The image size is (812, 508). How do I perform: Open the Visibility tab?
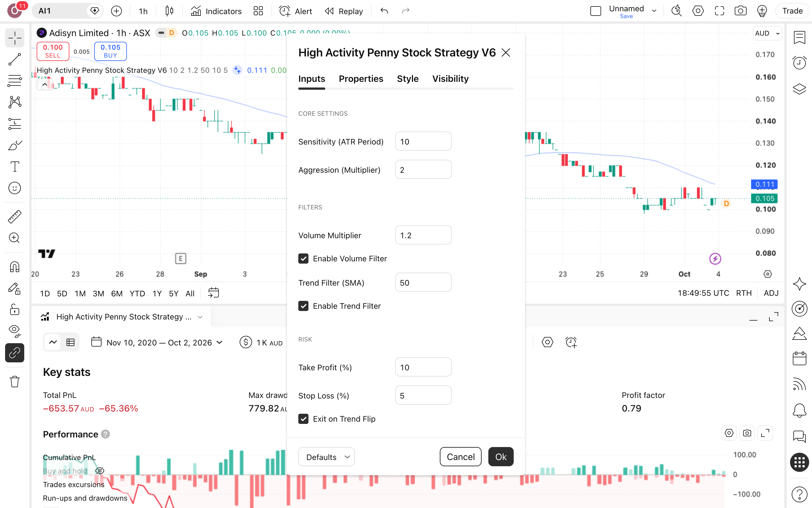coord(450,79)
